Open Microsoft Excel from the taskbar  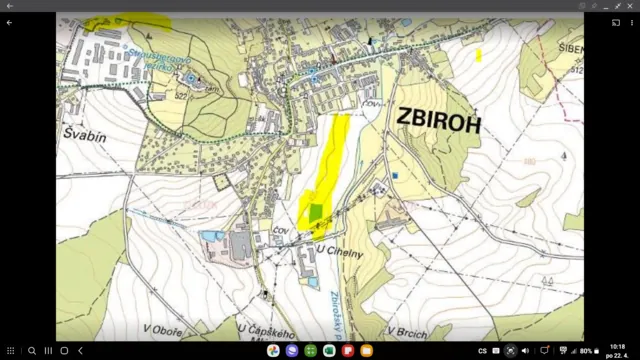tap(329, 351)
